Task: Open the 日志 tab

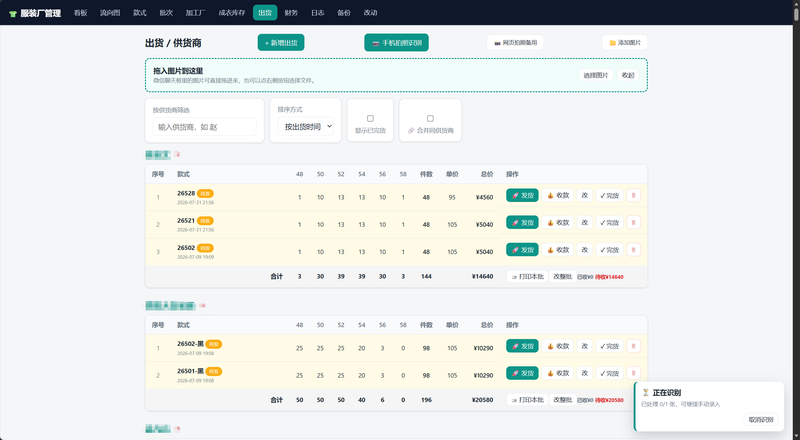Action: pos(318,13)
